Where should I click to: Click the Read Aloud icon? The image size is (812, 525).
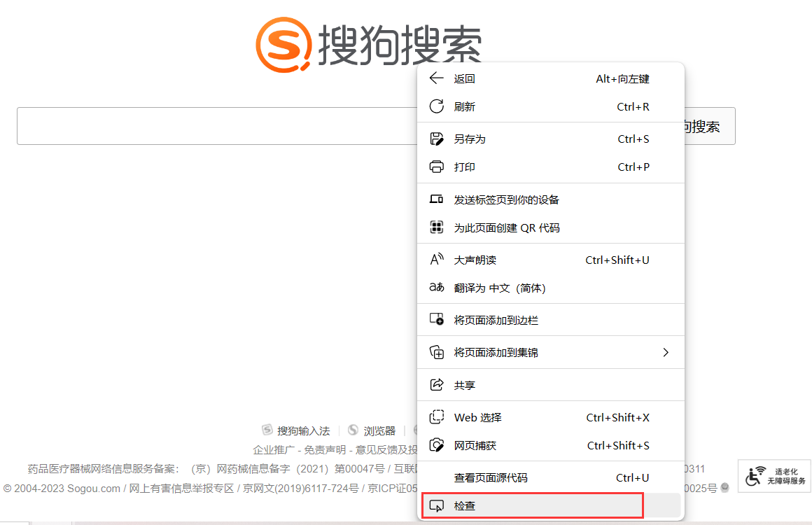coord(437,260)
